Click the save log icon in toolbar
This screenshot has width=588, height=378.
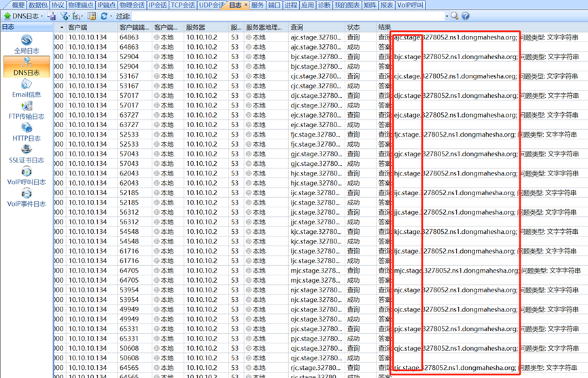point(52,16)
